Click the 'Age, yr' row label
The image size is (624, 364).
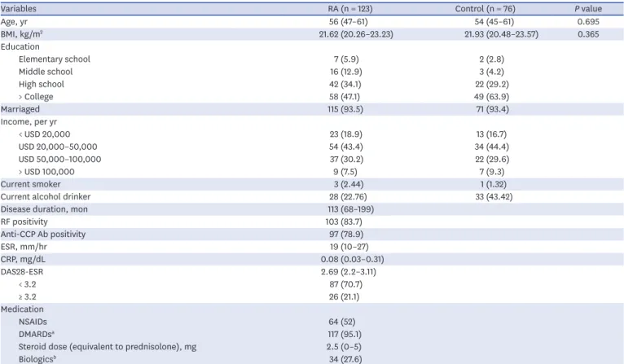tap(15, 22)
